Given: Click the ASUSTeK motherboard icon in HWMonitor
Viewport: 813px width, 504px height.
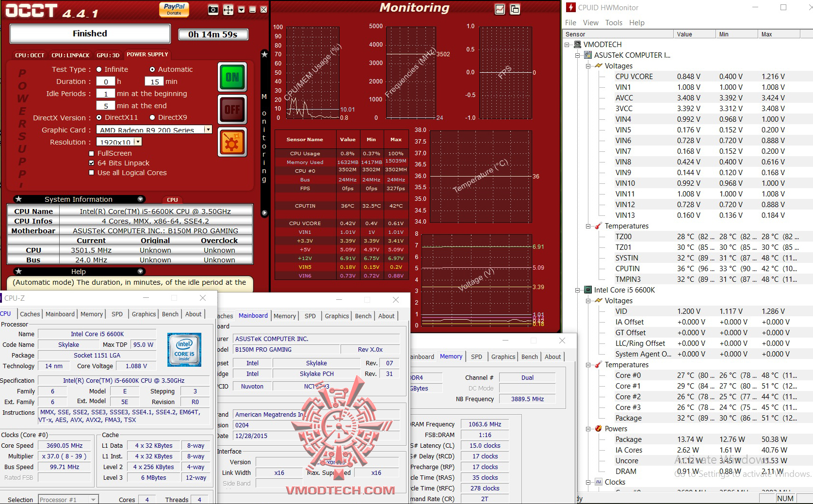Looking at the screenshot, I should [x=588, y=55].
